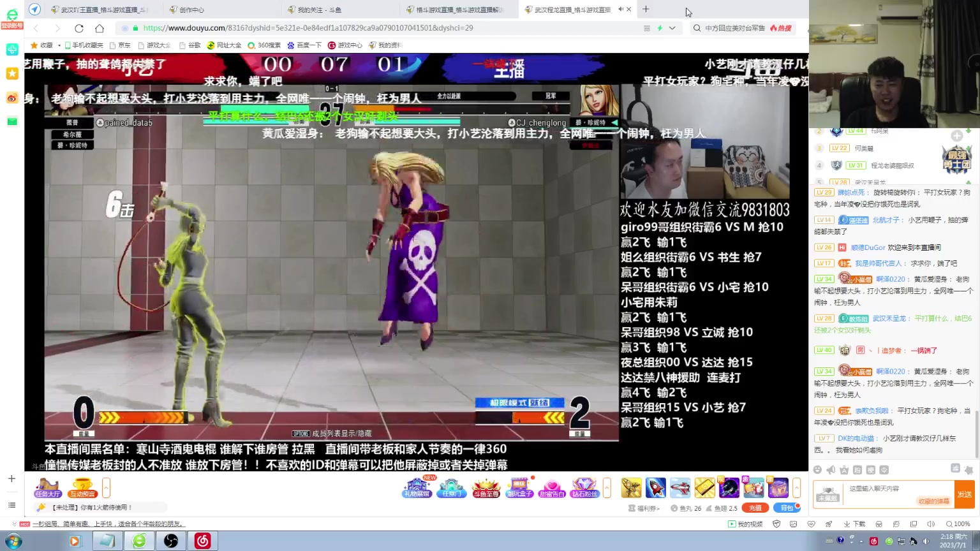980x551 pixels.
Task: Open OBS Studio from taskbar
Action: 171,541
